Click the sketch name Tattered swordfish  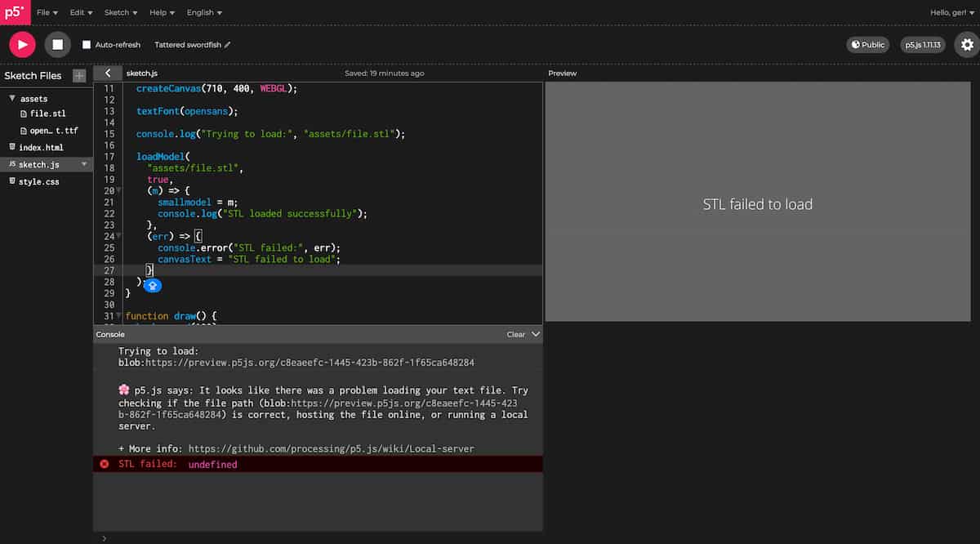coord(187,45)
